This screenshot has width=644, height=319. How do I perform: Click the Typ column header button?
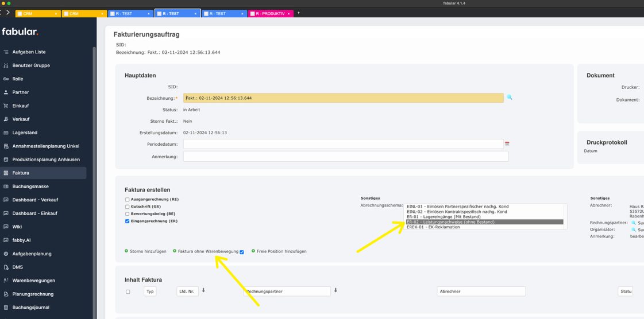point(150,291)
